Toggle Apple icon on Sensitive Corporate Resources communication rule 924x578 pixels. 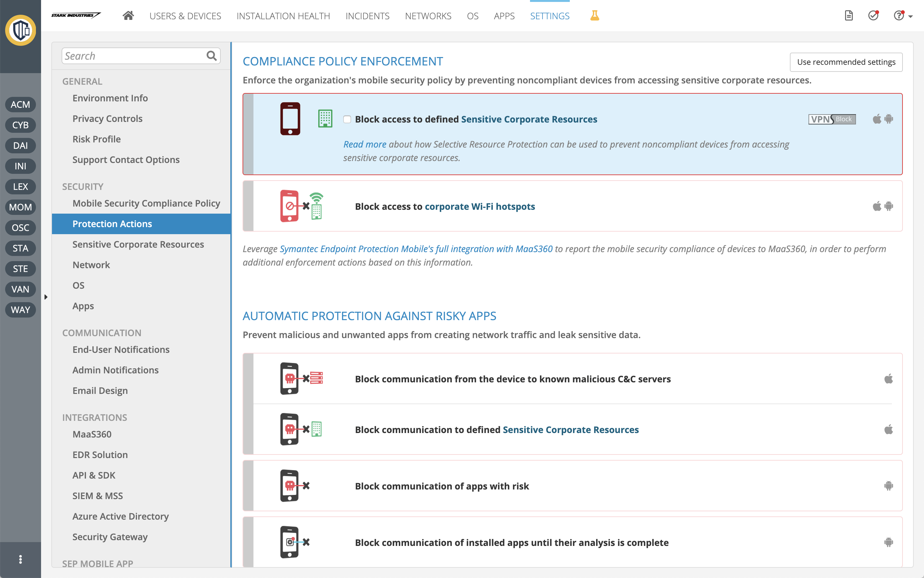click(x=888, y=429)
